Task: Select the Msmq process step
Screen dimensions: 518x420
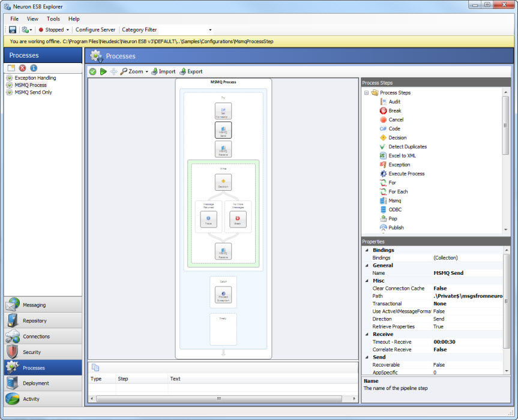Action: tap(391, 200)
